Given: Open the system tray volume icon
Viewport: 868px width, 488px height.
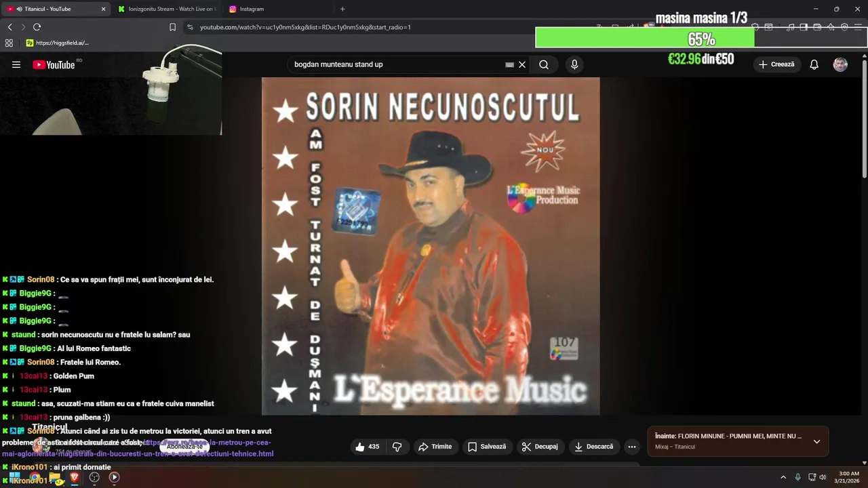Looking at the screenshot, I should click(x=823, y=477).
